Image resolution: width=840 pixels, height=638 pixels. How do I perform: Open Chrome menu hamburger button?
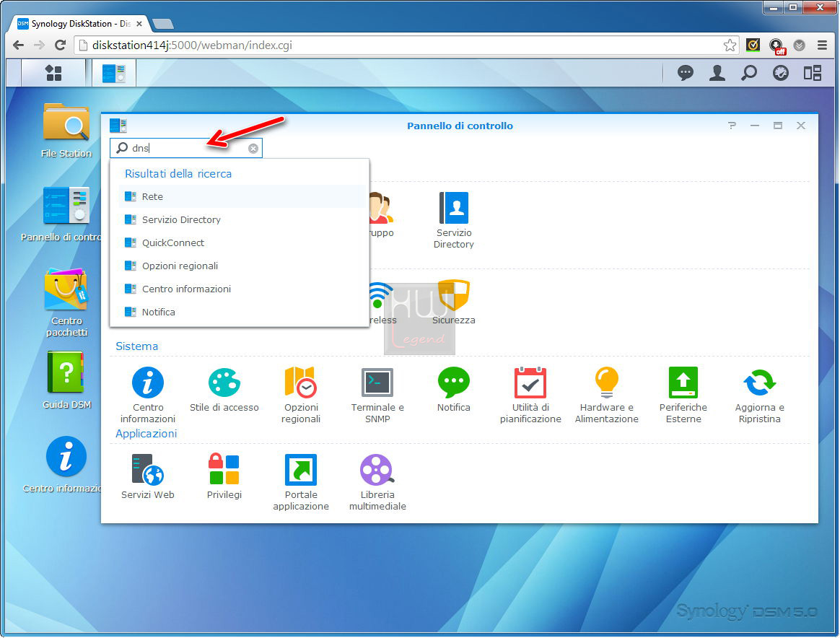(822, 45)
